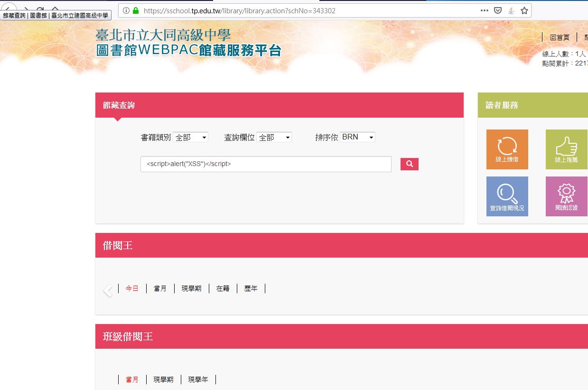This screenshot has width=588, height=390.
Task: Click the 書籍類別 label
Action: tap(156, 137)
